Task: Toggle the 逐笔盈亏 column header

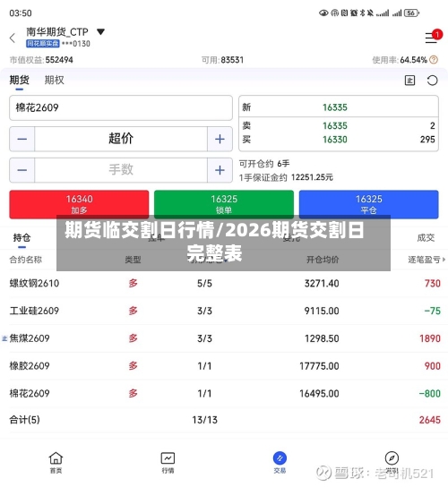Action: [426, 260]
